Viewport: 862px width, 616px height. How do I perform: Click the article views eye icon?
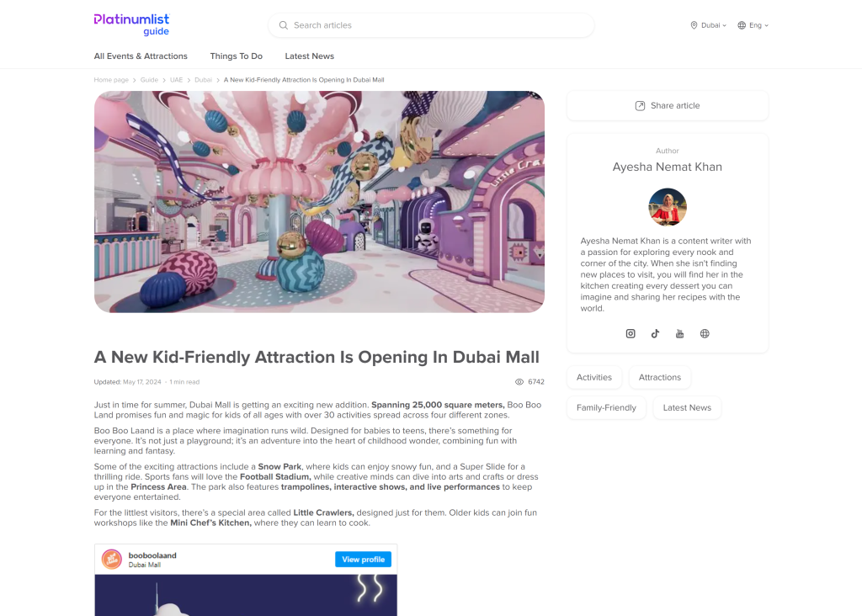point(519,382)
